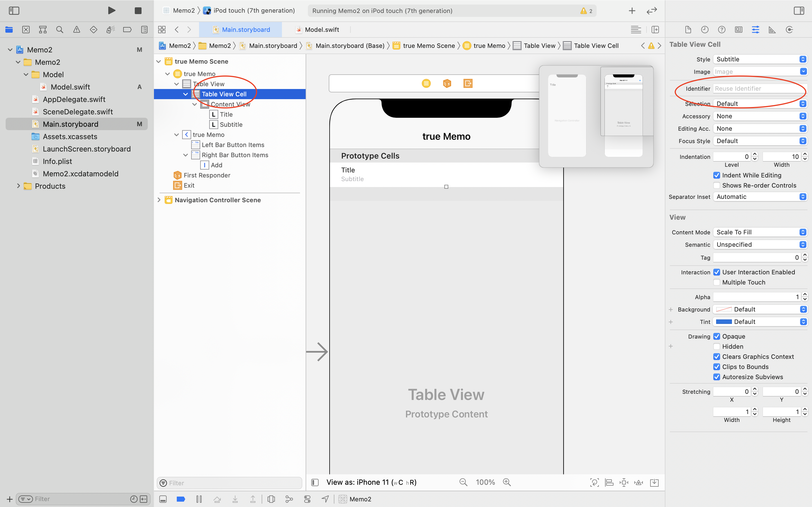812x507 pixels.
Task: Open the Issue navigator warning icon
Action: pos(76,30)
